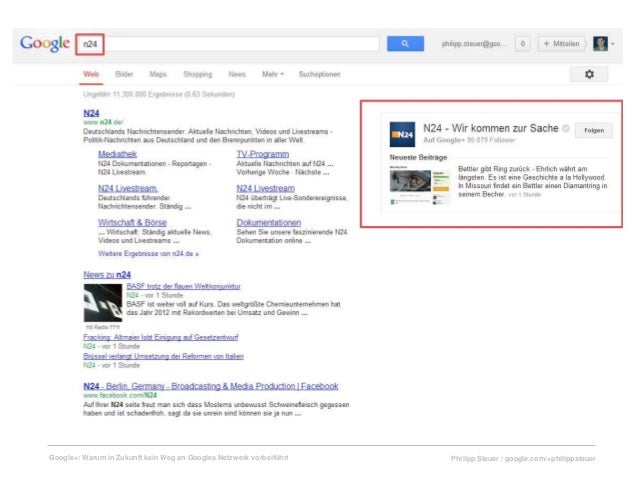The height and width of the screenshot is (479, 638).
Task: Select the Web search tab
Action: pyautogui.click(x=91, y=74)
